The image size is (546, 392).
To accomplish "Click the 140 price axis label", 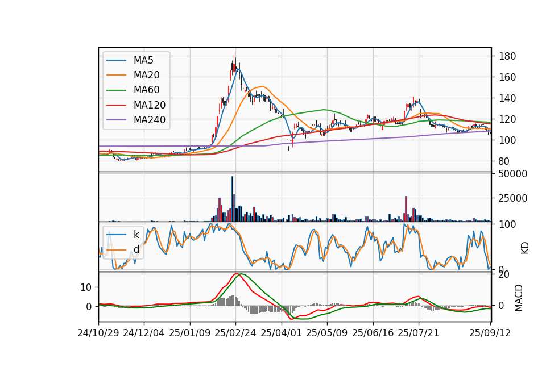I will tap(507, 98).
